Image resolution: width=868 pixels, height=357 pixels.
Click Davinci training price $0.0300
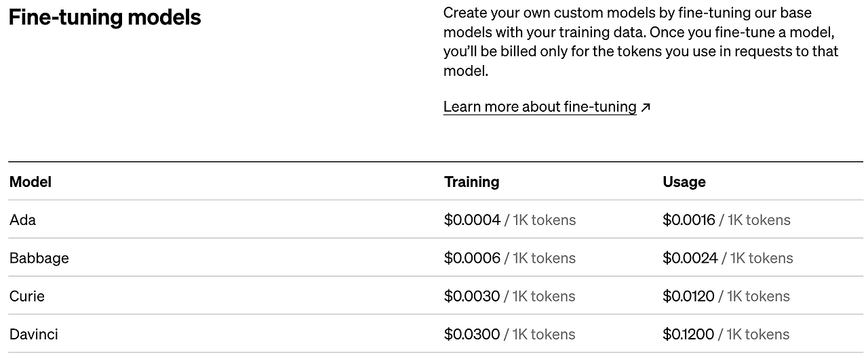pos(472,333)
